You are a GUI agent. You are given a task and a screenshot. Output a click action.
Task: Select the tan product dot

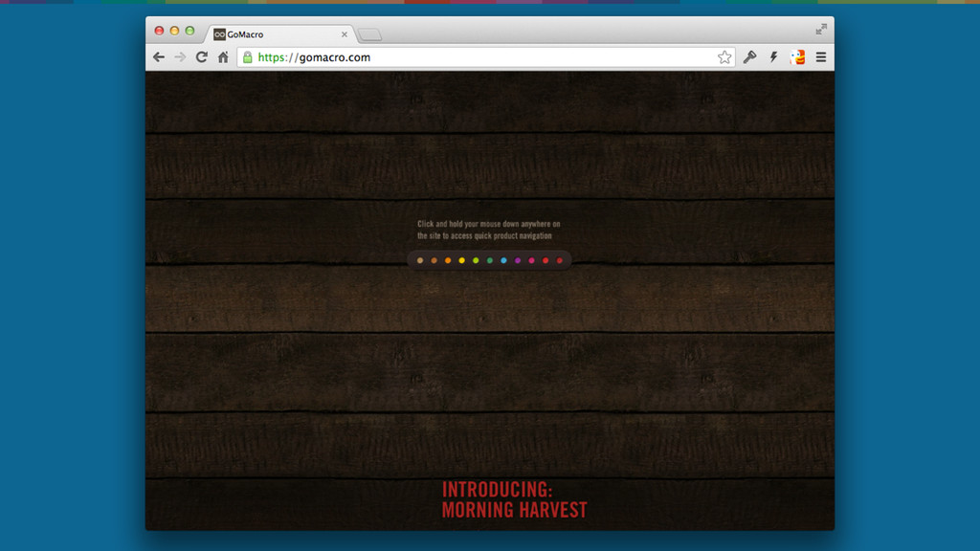coord(420,260)
